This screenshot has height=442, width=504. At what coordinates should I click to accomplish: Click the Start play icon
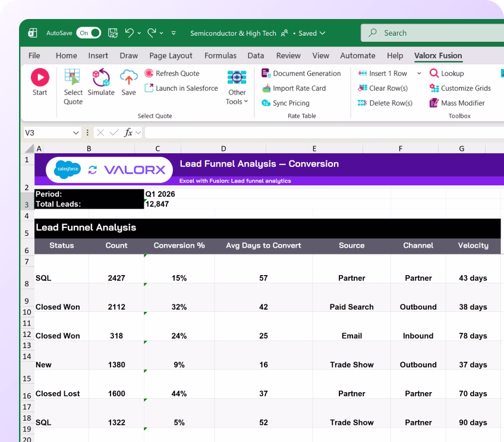coord(40,77)
